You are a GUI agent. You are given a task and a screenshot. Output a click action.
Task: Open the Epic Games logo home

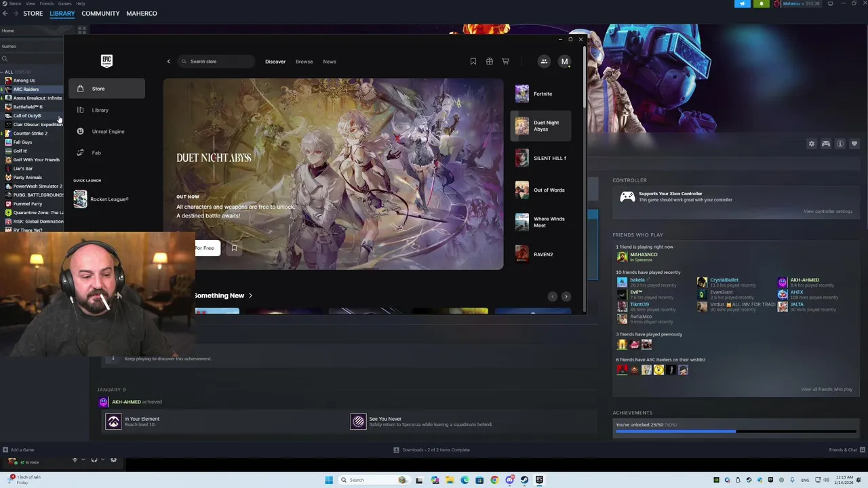point(106,61)
